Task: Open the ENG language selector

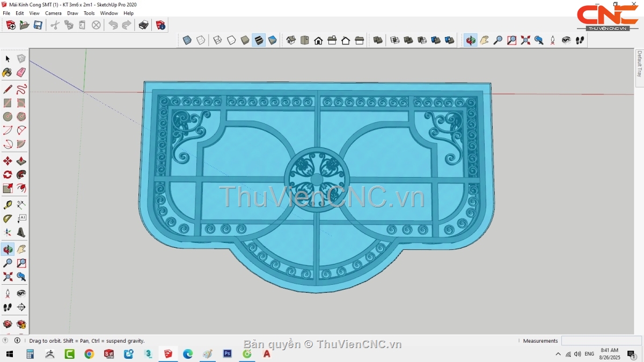Action: pyautogui.click(x=589, y=354)
